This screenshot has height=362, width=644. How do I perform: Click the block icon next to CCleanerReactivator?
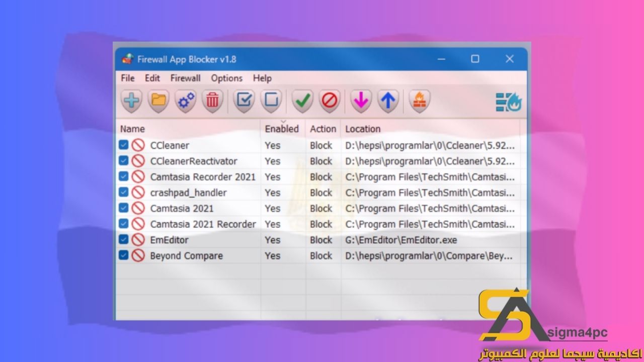(x=138, y=161)
